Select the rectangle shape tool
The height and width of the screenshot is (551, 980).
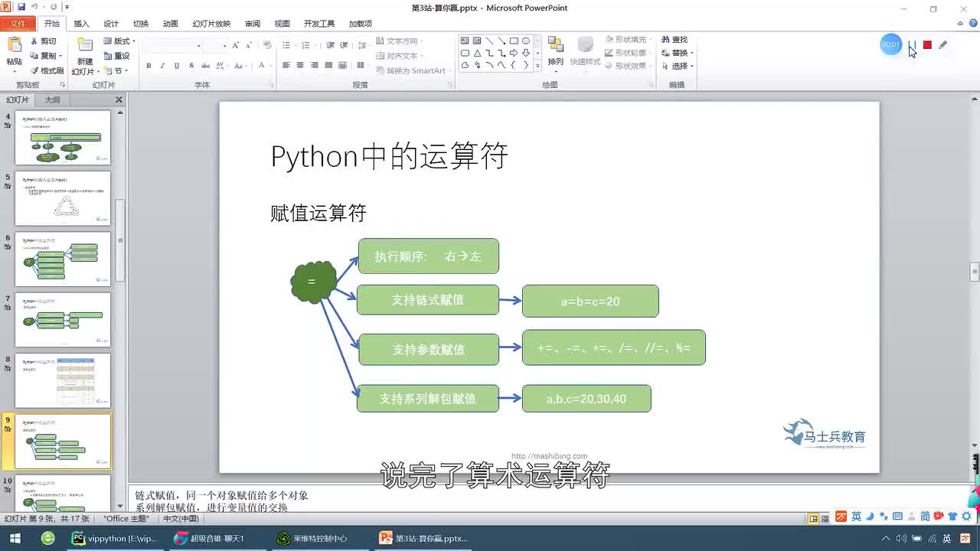tap(514, 41)
